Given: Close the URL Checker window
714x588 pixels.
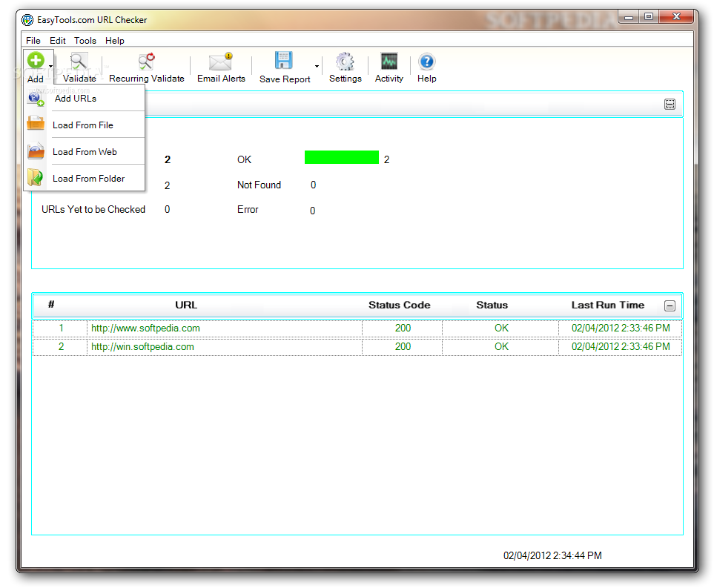Looking at the screenshot, I should click(x=677, y=17).
